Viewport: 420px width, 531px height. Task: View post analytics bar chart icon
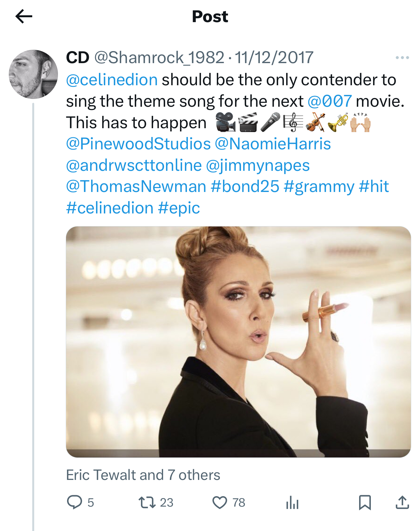pos(292,503)
